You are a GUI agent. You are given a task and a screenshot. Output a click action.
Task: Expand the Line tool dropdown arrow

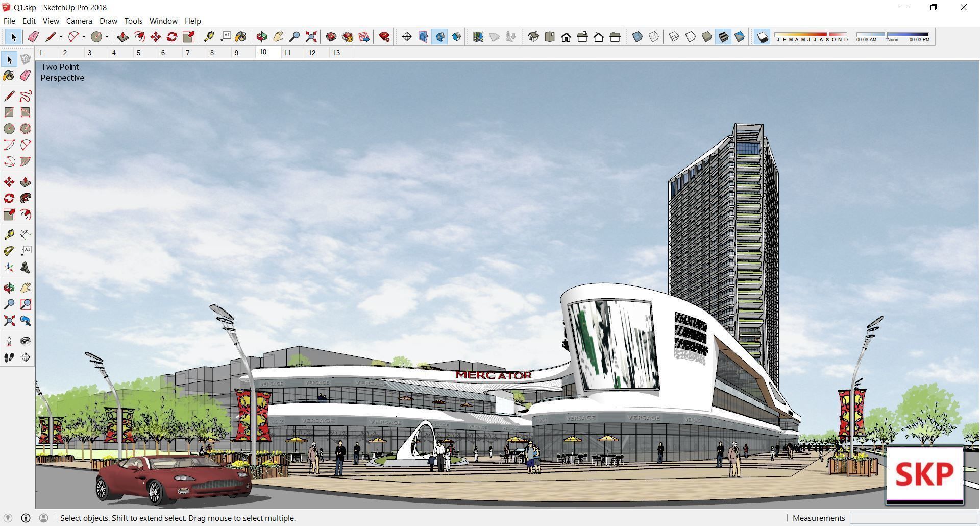pos(61,37)
